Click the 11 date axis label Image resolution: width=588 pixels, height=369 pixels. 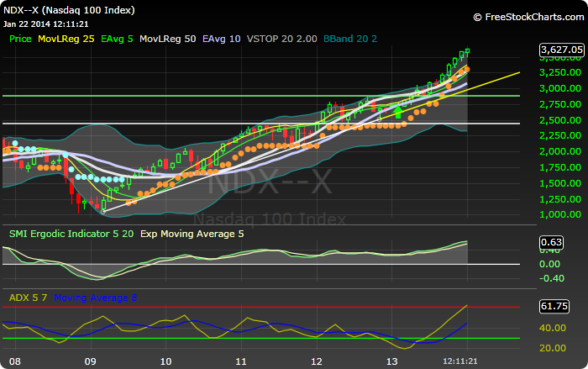(x=241, y=361)
